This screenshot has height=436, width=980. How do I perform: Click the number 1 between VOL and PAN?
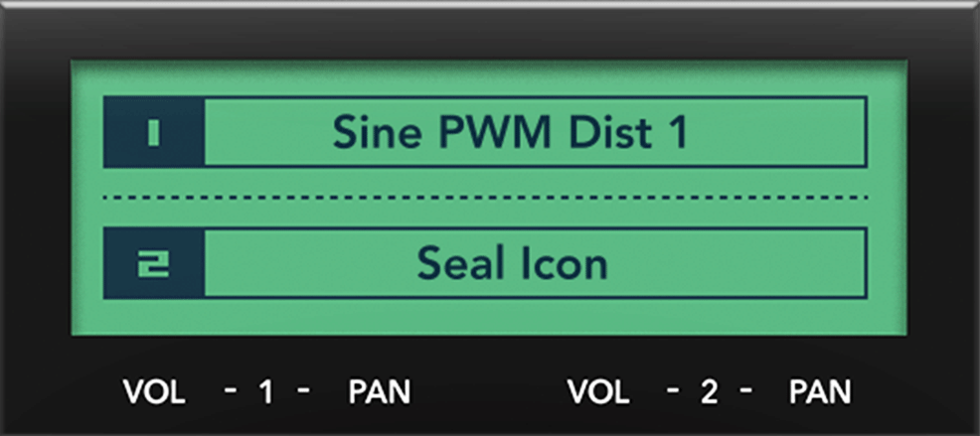pos(265,391)
